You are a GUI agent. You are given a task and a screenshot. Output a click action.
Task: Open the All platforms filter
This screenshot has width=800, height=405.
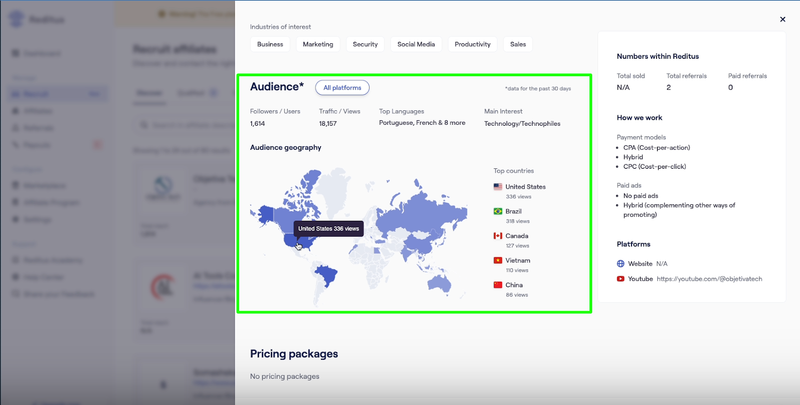(x=342, y=88)
